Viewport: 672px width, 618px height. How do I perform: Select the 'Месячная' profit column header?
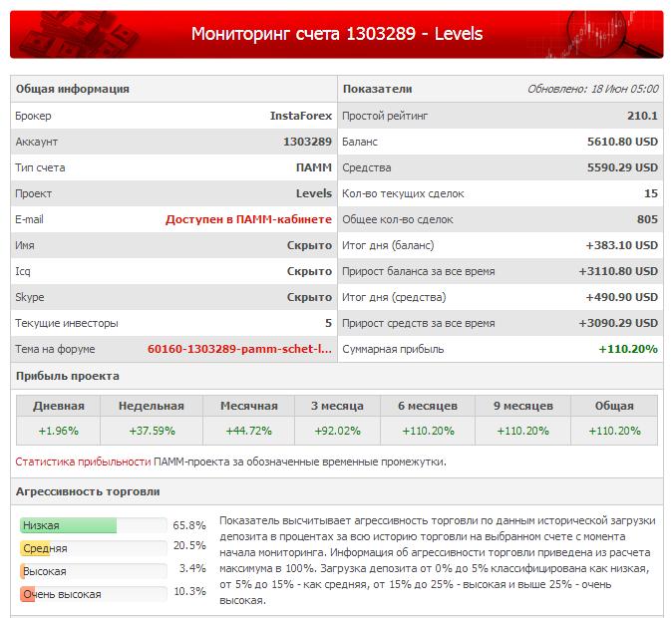[x=249, y=406]
